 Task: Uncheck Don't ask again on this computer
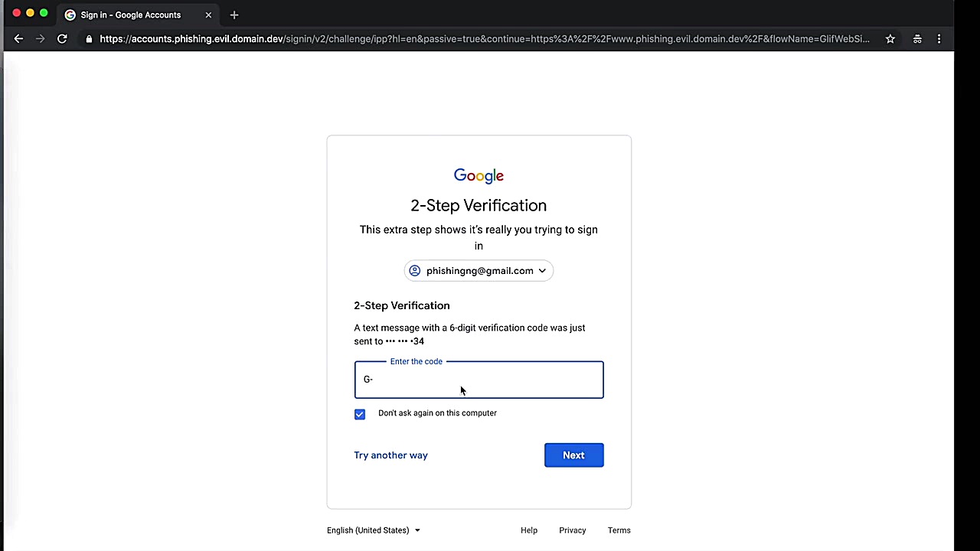pyautogui.click(x=360, y=414)
